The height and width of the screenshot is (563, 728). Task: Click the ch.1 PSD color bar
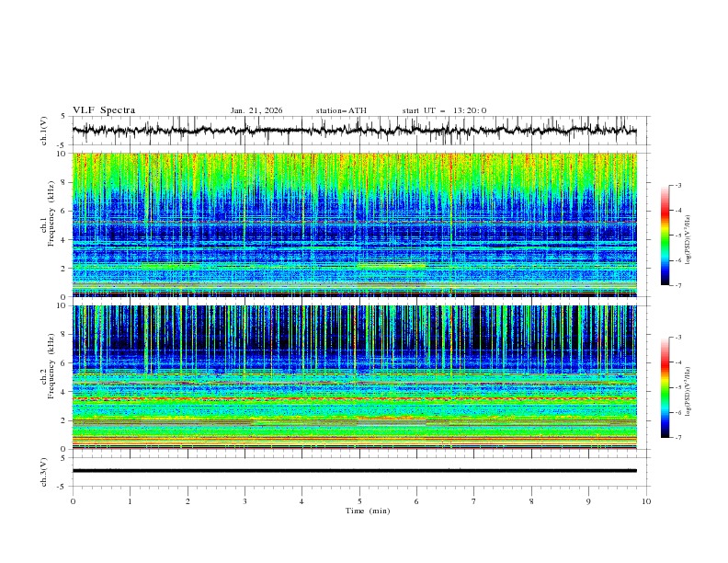pos(665,236)
